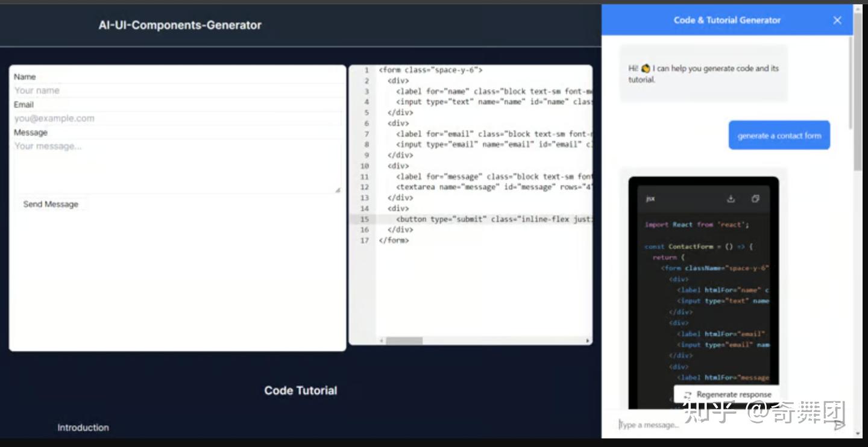Click the copy icon on the jsx code block
Screen dimensions: 868x447
click(755, 198)
